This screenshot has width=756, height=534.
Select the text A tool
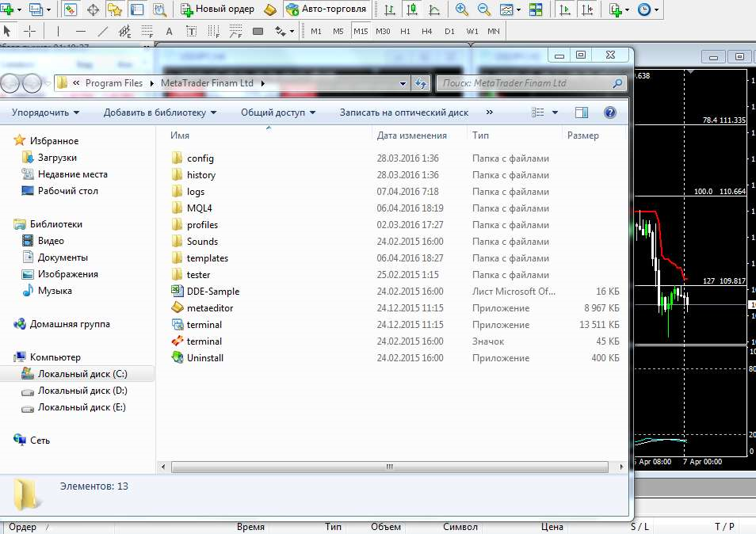coord(170,32)
